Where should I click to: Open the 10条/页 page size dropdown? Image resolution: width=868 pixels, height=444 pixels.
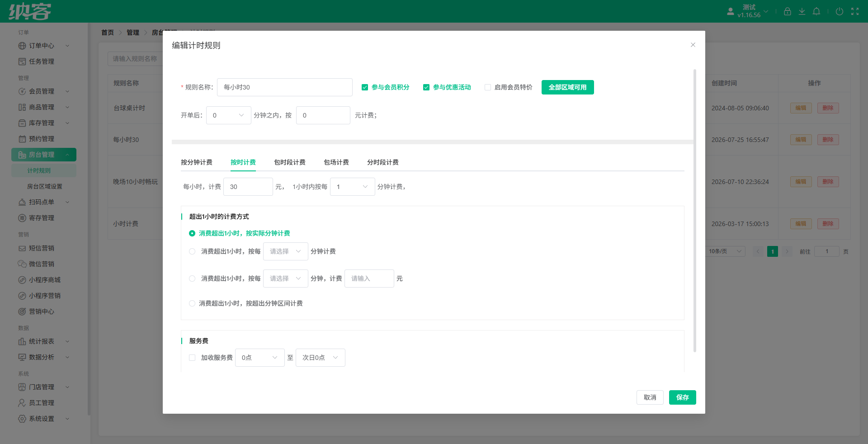725,251
